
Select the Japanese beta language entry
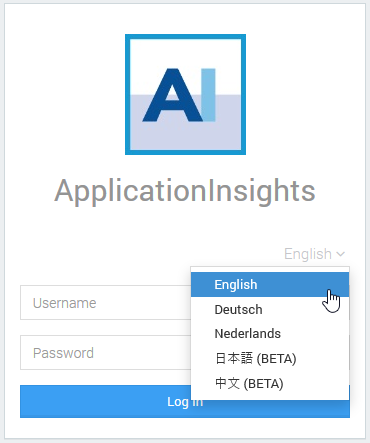tap(270, 359)
